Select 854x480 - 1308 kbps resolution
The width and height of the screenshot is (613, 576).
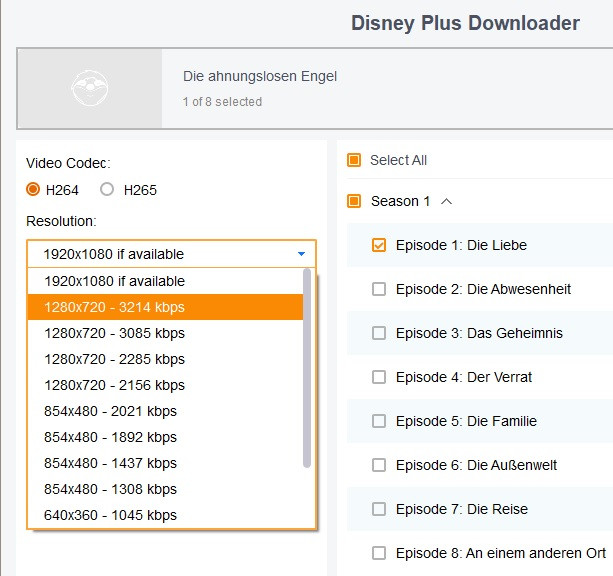110,489
